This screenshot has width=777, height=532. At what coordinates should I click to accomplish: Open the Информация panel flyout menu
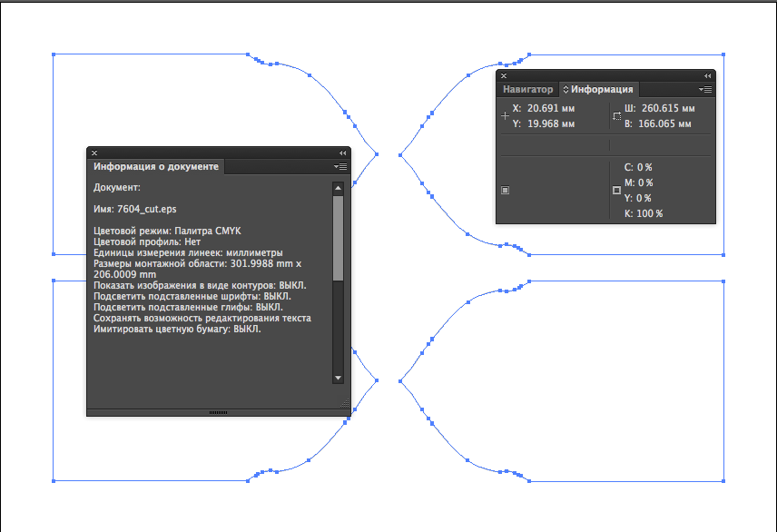(x=705, y=89)
